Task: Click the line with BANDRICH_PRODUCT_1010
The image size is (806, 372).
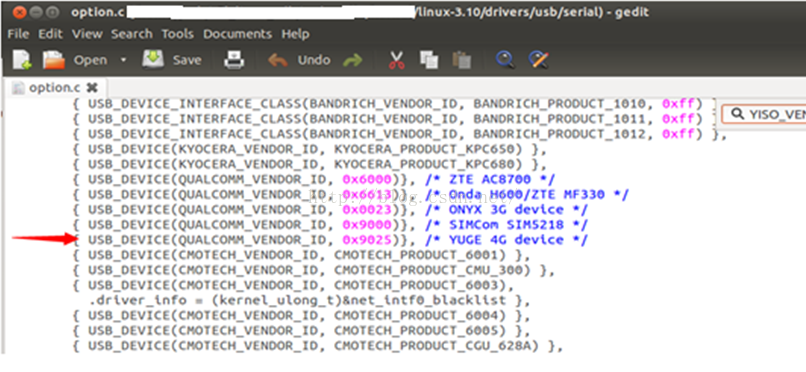Action: coord(394,104)
